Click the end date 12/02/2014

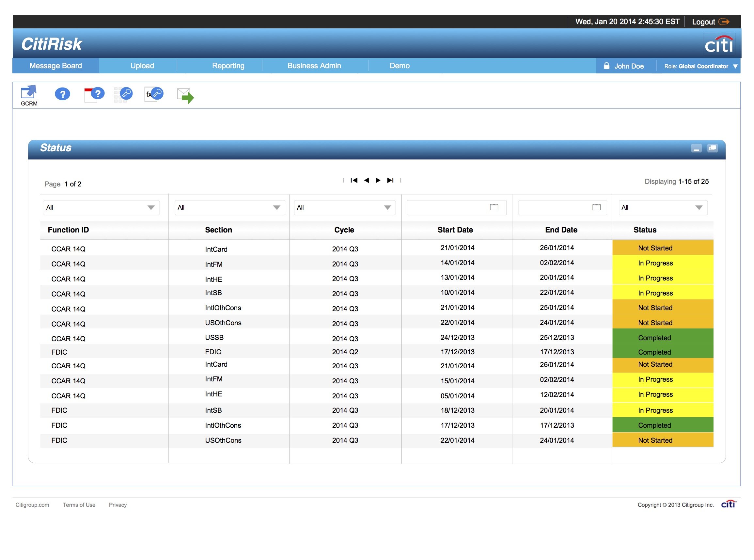(x=557, y=394)
